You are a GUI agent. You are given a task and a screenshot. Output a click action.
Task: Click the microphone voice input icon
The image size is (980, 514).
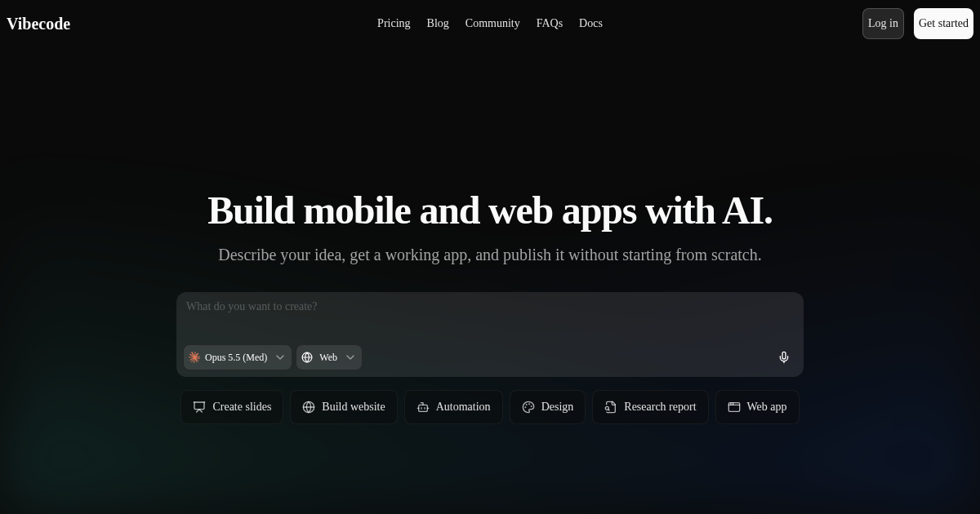[784, 357]
